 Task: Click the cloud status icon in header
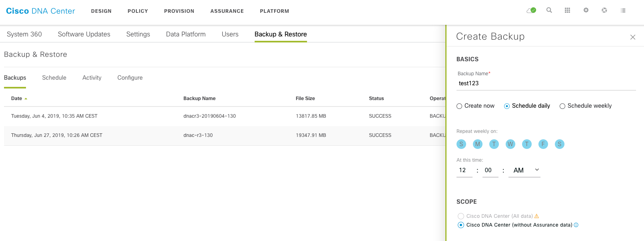(531, 10)
